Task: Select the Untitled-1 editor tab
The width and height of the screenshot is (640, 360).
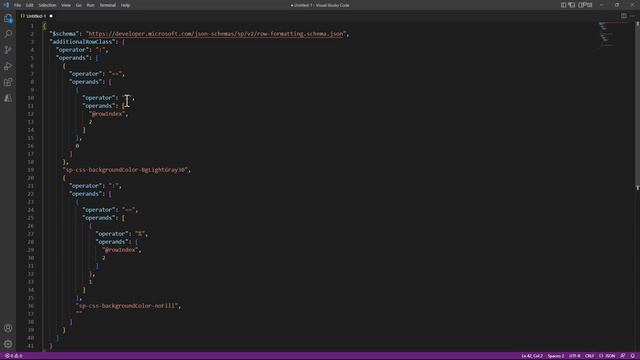Action: pos(36,16)
